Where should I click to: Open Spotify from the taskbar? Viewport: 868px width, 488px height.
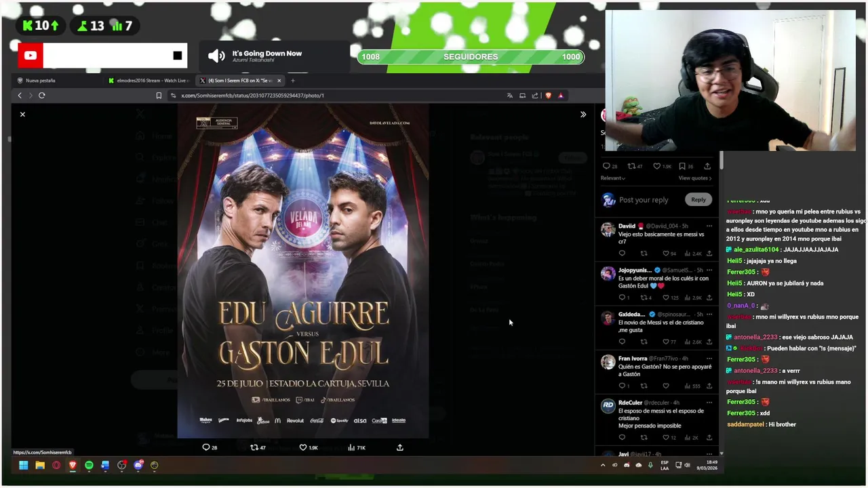(89, 465)
